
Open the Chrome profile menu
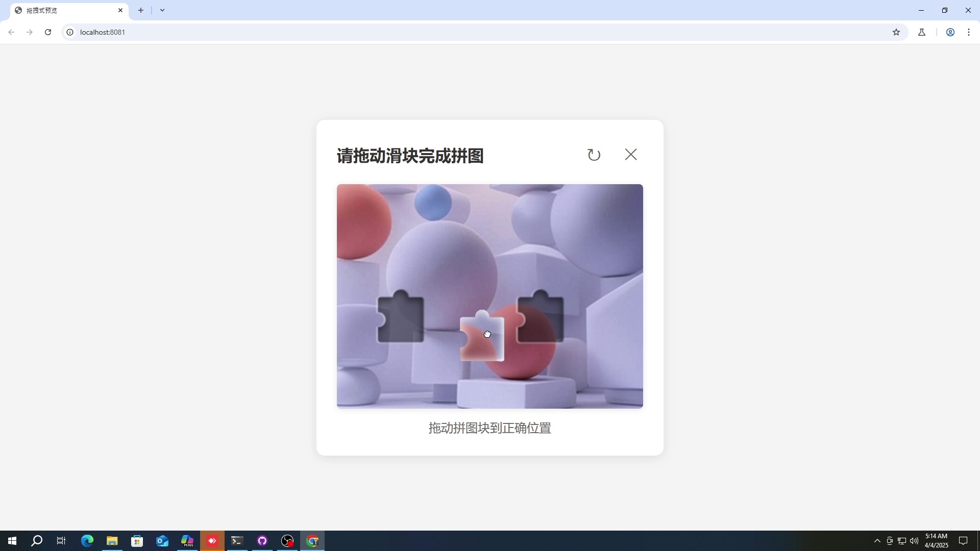pyautogui.click(x=950, y=32)
